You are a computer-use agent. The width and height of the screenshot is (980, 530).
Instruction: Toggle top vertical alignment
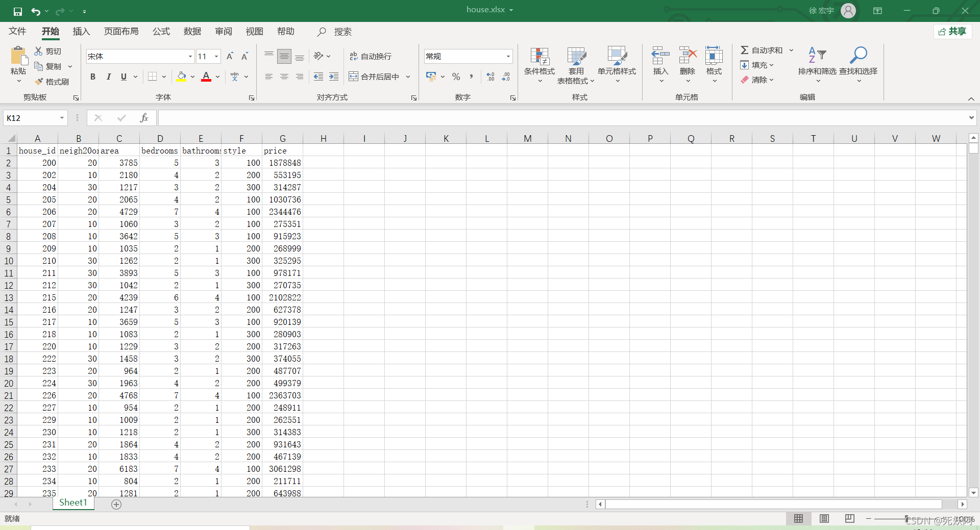(269, 56)
